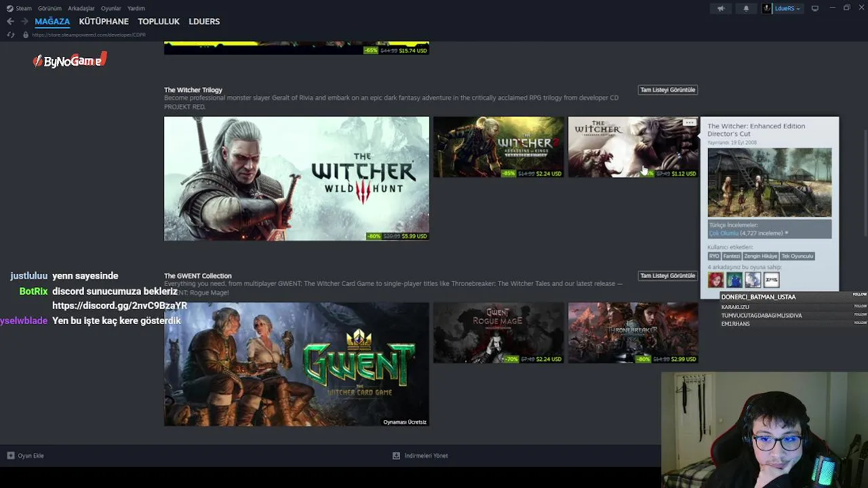This screenshot has width=868, height=488.
Task: Click the Oynaması Ücretsiz label on GWENT
Action: coord(405,422)
